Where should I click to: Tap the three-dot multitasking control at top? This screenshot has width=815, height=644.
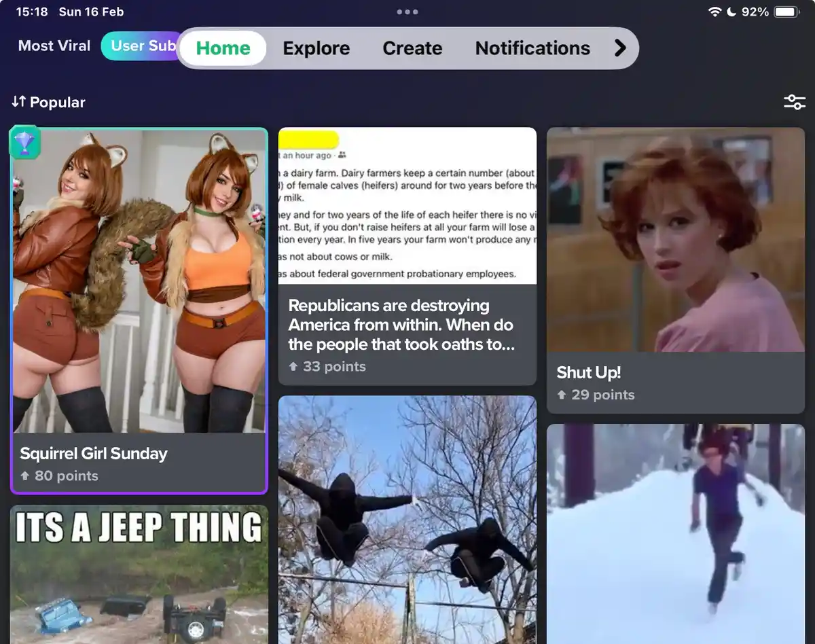pos(407,12)
